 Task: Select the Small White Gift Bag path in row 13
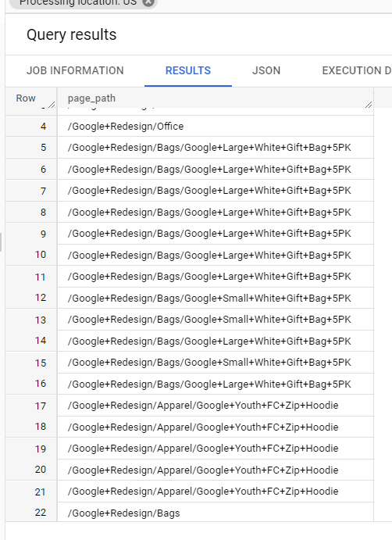click(209, 320)
